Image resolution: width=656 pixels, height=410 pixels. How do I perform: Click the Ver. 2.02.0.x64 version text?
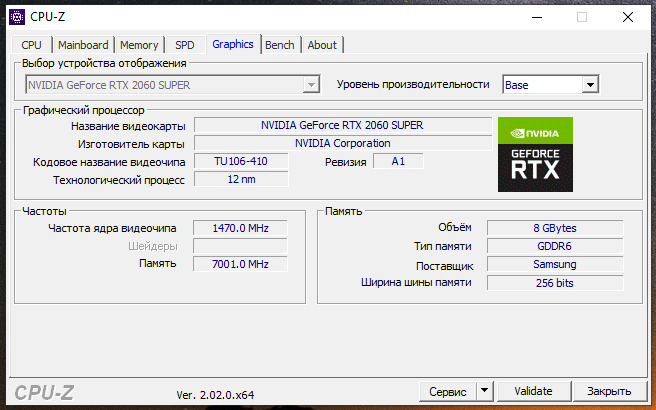[215, 395]
